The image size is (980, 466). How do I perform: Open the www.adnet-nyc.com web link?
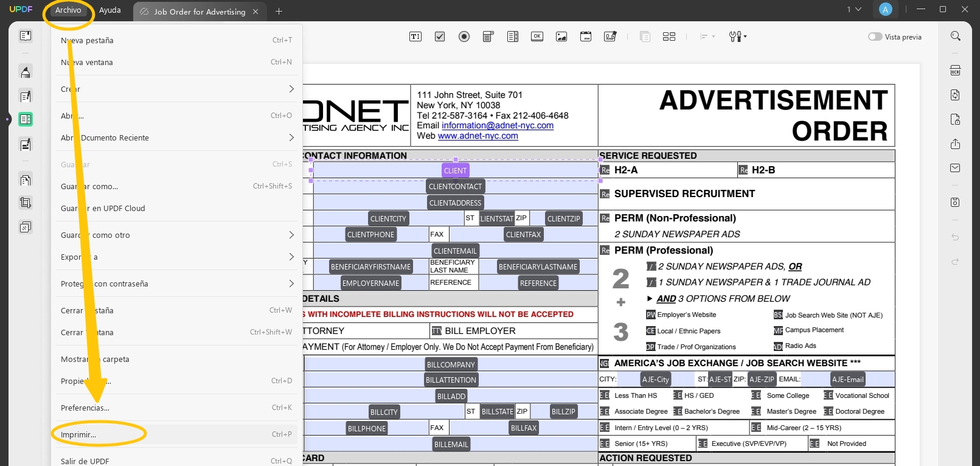pyautogui.click(x=478, y=136)
